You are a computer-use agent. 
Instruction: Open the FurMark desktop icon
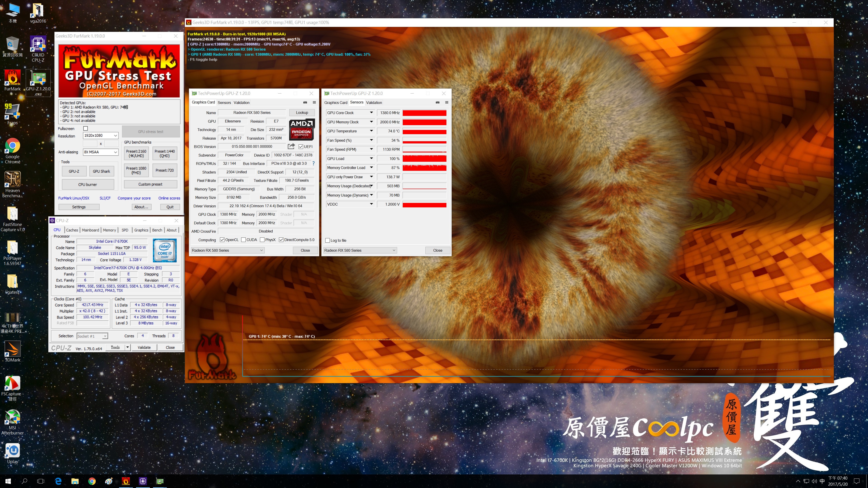12,80
